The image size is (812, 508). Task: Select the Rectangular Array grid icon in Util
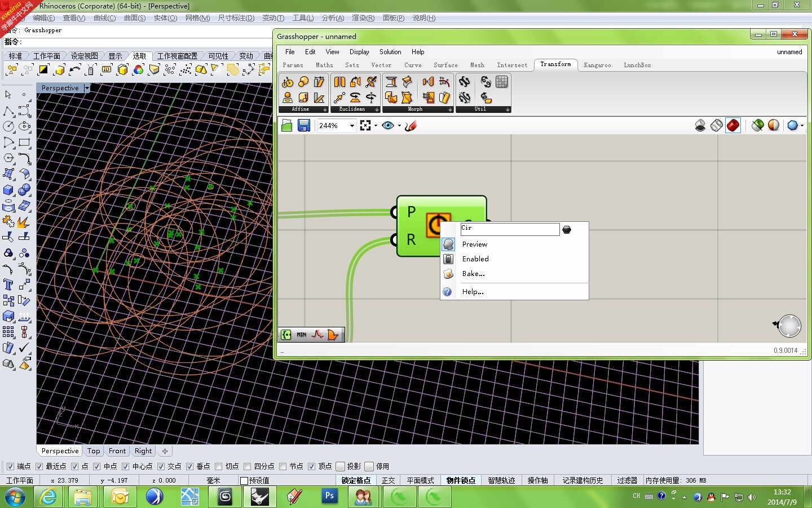[x=501, y=82]
